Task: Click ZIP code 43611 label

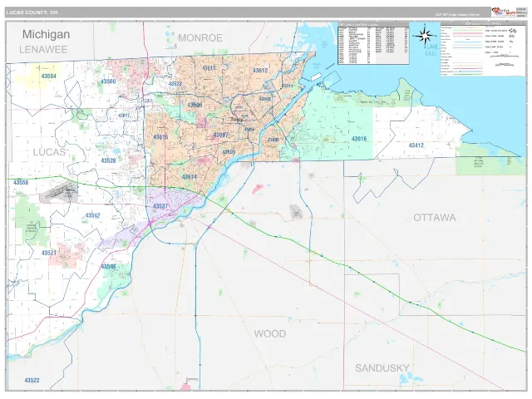Action: 288,86
